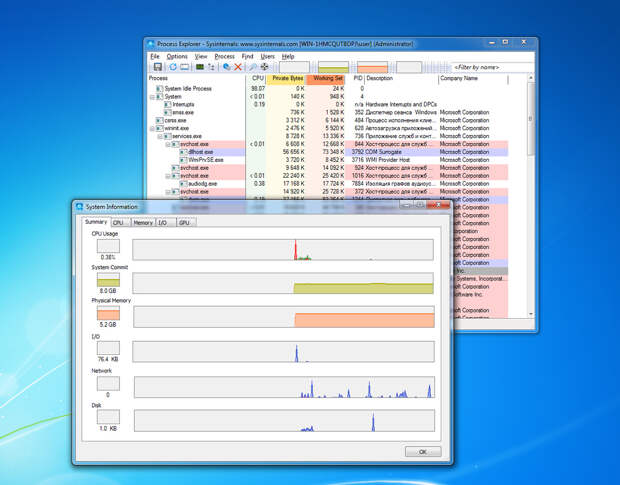Open the File menu

pos(155,57)
